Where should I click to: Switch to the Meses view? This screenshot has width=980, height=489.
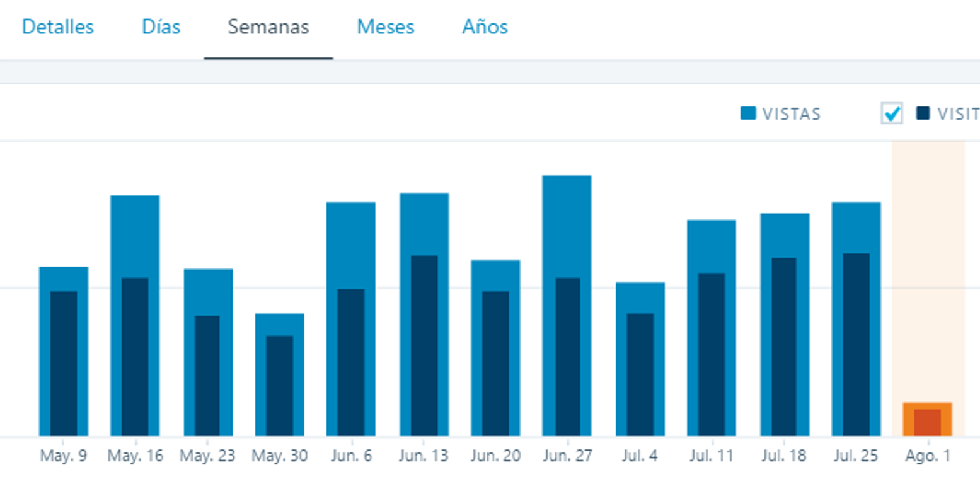point(386,27)
